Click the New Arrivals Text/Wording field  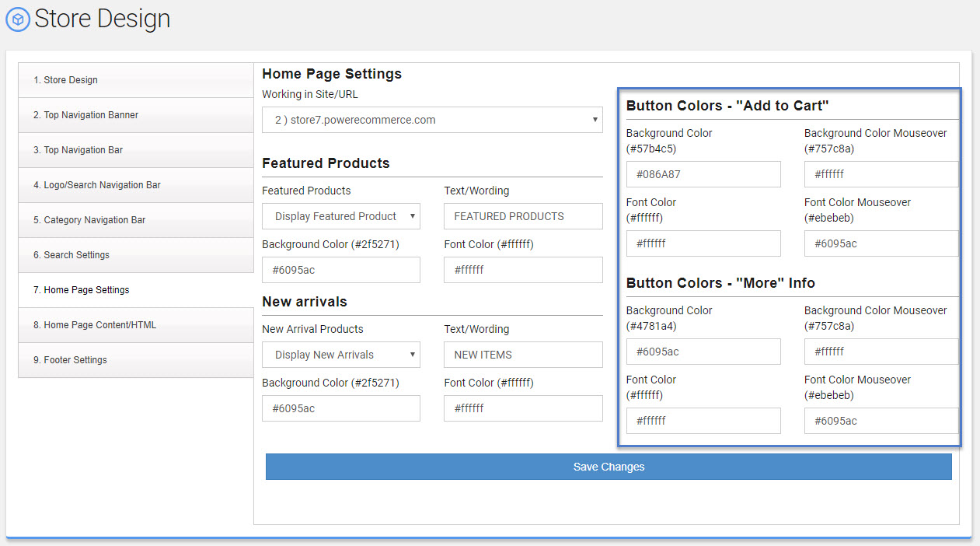pos(523,355)
